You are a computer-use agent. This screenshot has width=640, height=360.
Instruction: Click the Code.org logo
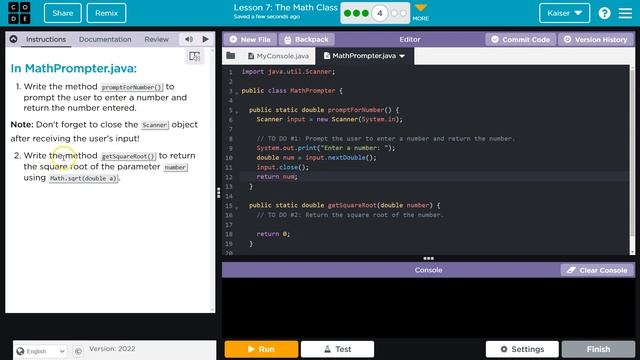[x=19, y=13]
